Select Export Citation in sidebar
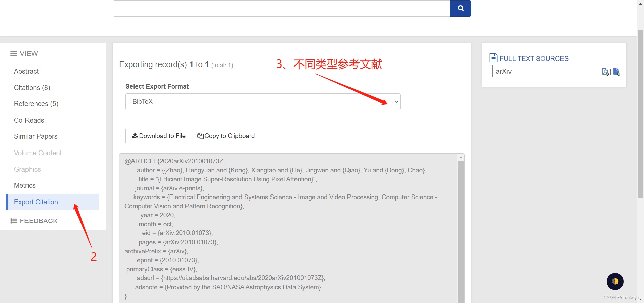The height and width of the screenshot is (303, 644). point(53,202)
